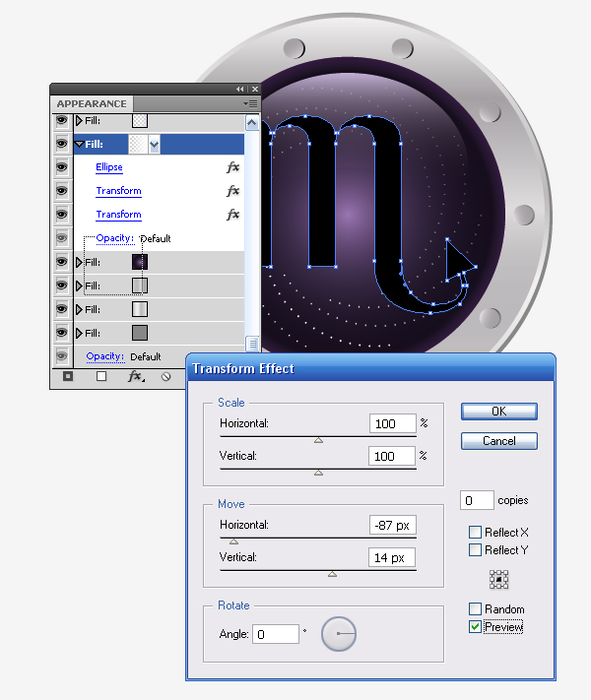
Task: Click the fx icon in the Transform row above Opacity
Action: 232,215
